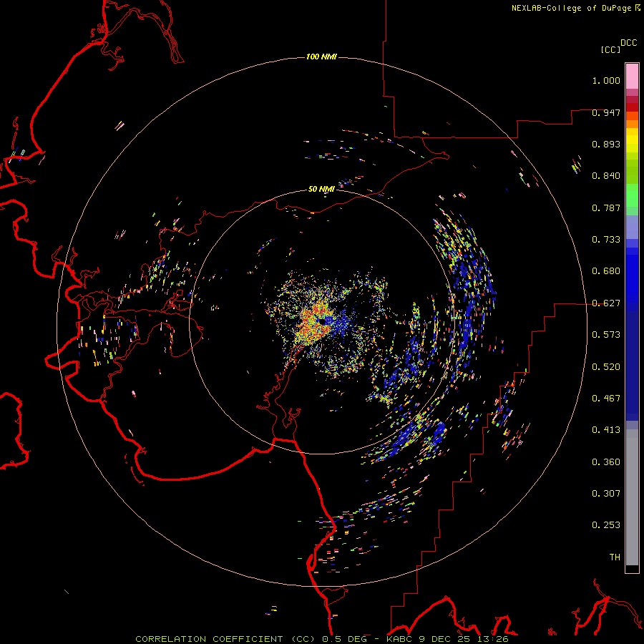Click the 50 NMI range ring label
This screenshot has height=644, width=644.
(321, 189)
